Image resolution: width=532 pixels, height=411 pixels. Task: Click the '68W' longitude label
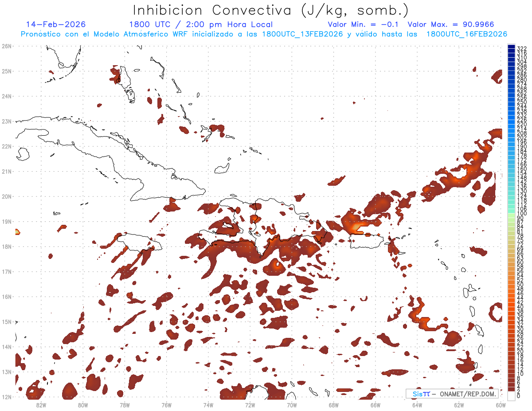(334, 405)
